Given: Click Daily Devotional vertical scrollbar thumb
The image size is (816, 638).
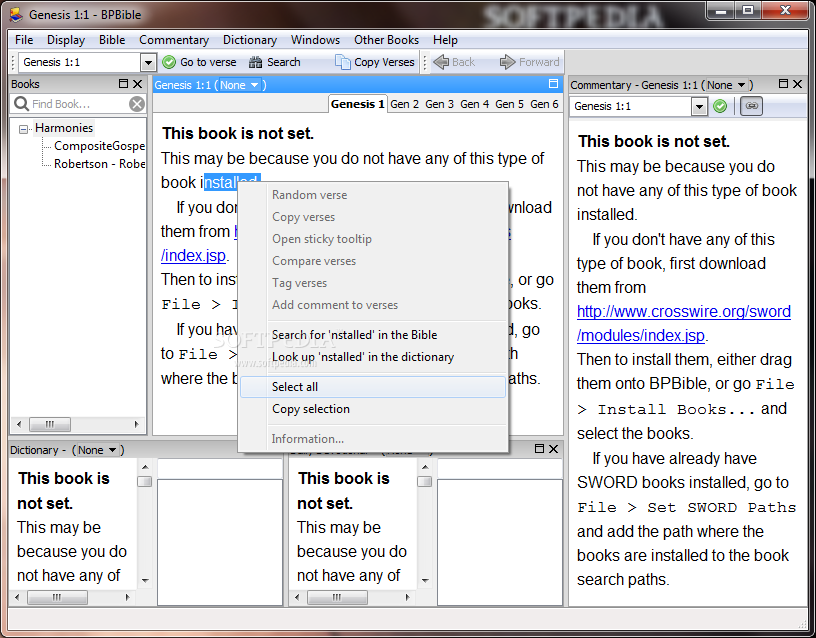Looking at the screenshot, I should click(x=425, y=481).
